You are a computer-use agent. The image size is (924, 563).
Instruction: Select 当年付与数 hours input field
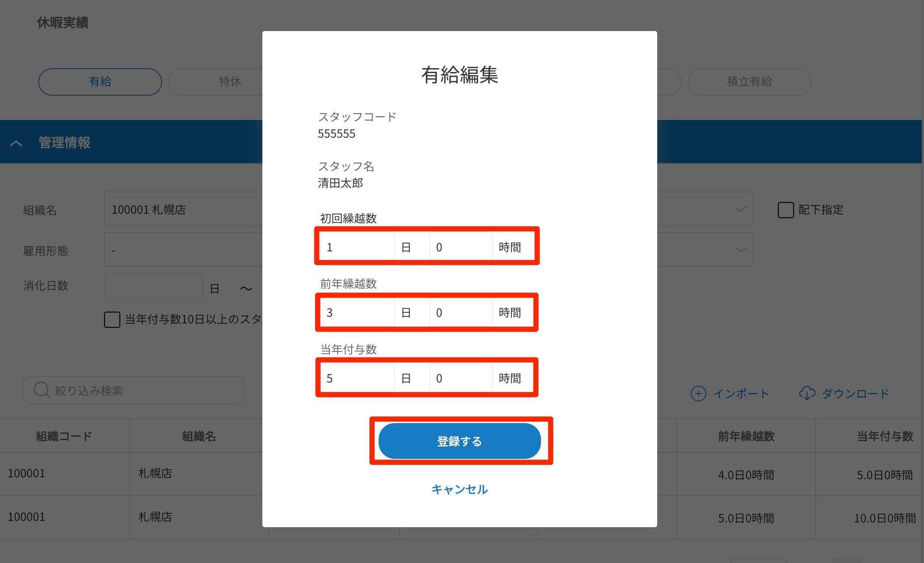[x=461, y=378]
